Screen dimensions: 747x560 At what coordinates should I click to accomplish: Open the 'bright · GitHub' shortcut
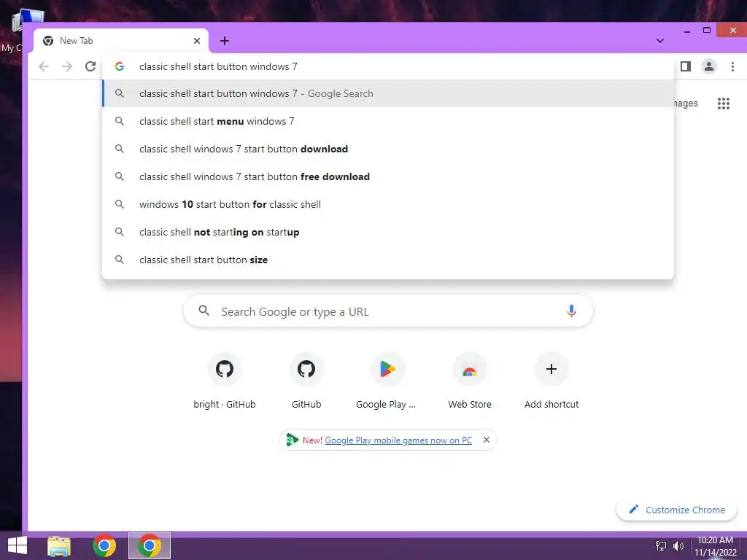coord(225,381)
